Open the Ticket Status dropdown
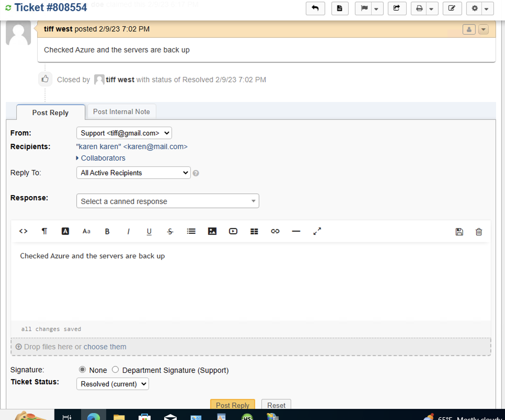This screenshot has height=420, width=505. (113, 384)
